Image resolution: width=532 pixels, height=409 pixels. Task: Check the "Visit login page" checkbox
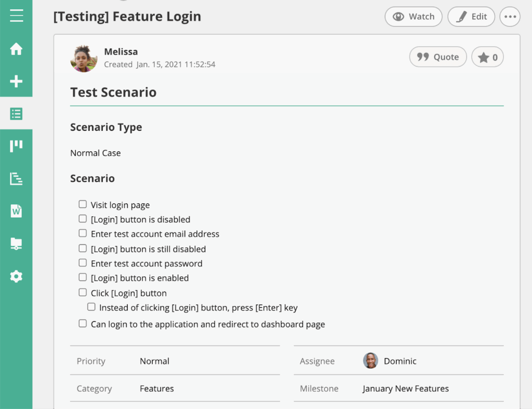point(83,204)
